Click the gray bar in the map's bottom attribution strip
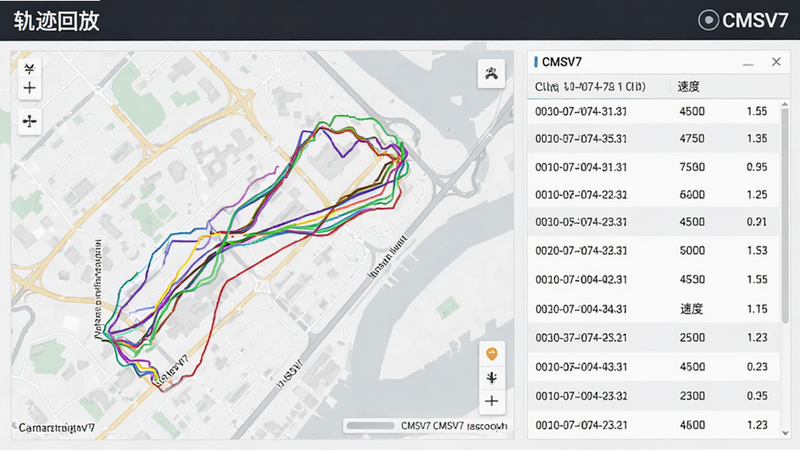The width and height of the screenshot is (800, 450). (x=370, y=426)
